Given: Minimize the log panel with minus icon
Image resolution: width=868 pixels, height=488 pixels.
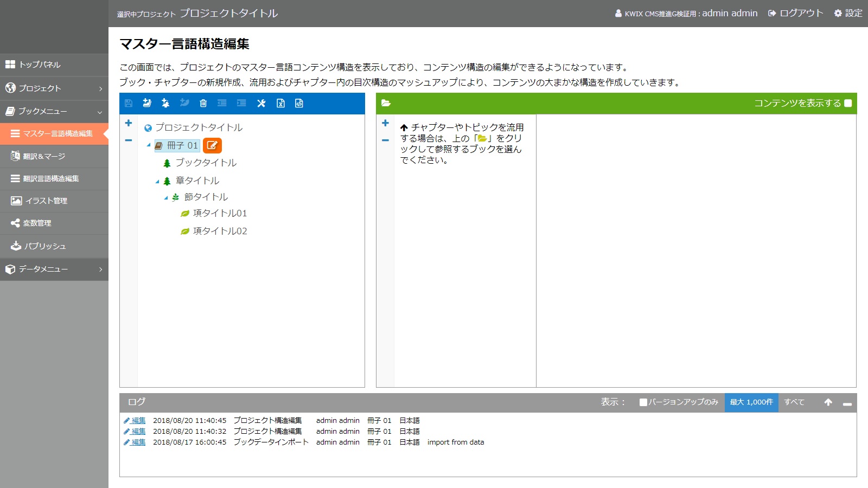Looking at the screenshot, I should pos(847,403).
